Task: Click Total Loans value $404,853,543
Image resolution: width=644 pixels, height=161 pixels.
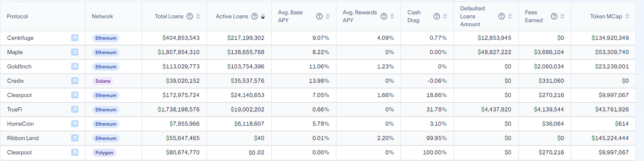Action: (x=181, y=38)
